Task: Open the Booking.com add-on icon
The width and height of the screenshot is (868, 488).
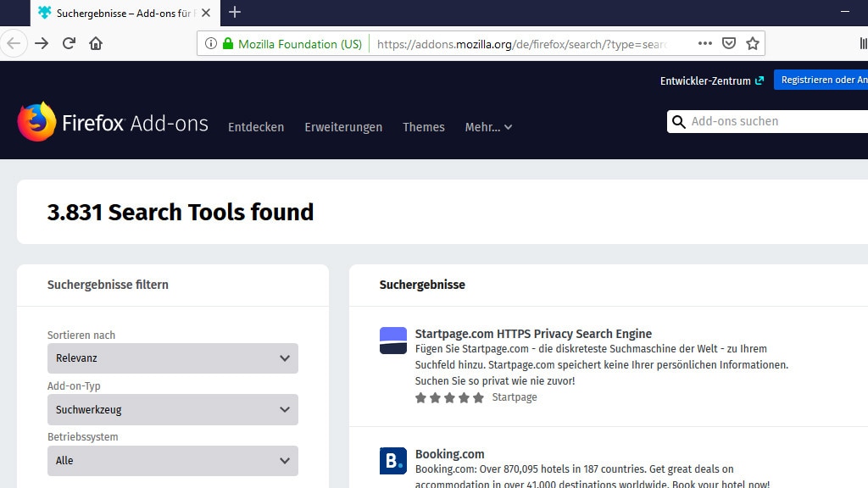Action: click(x=393, y=461)
